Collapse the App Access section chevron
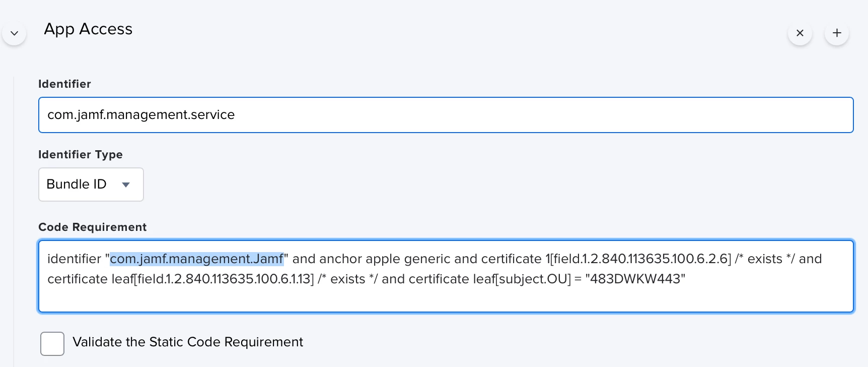The height and width of the screenshot is (367, 868). tap(14, 33)
